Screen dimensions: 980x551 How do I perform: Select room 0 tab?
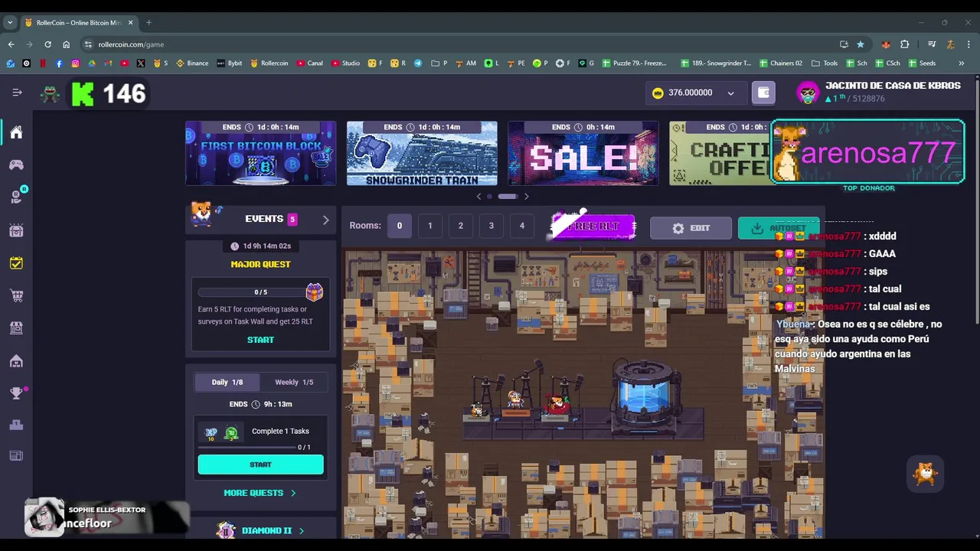click(x=399, y=226)
